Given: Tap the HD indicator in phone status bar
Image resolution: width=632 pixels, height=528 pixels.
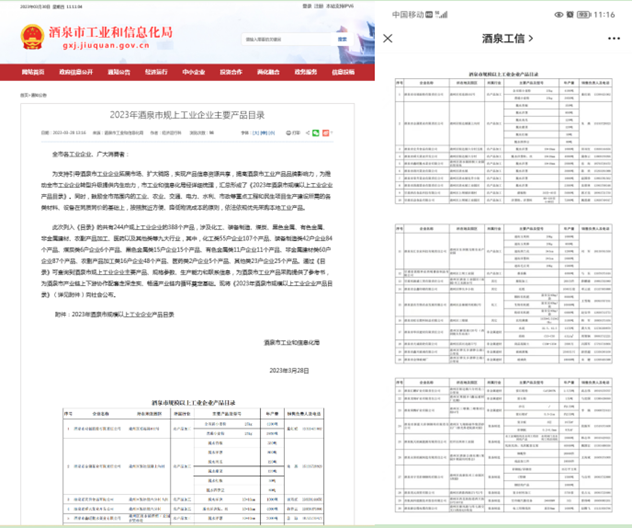Looking at the screenshot, I should coord(429,15).
